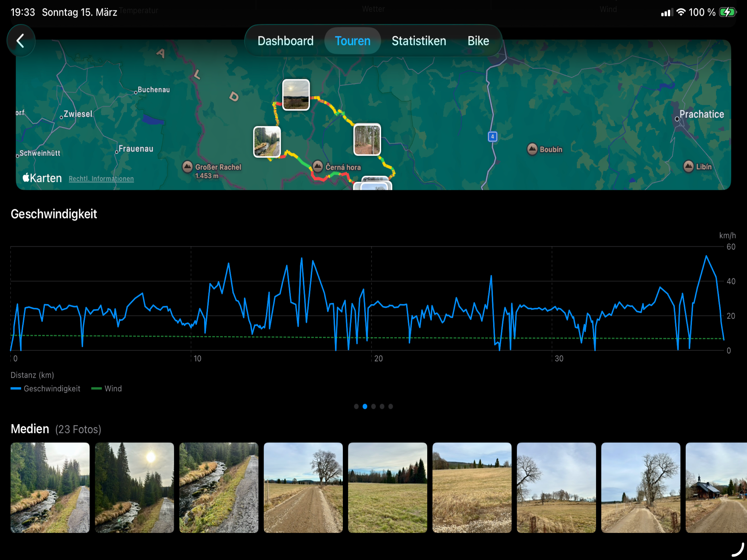Open the Statistiken tab
This screenshot has width=747, height=560.
pyautogui.click(x=419, y=41)
